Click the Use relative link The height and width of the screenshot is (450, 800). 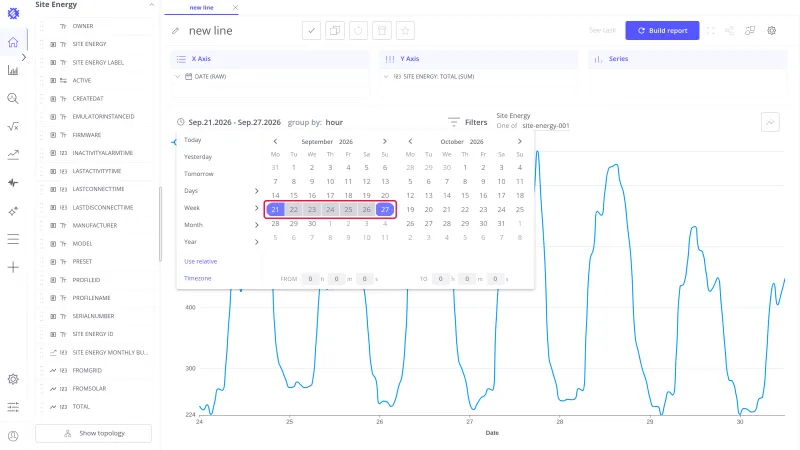click(x=201, y=261)
